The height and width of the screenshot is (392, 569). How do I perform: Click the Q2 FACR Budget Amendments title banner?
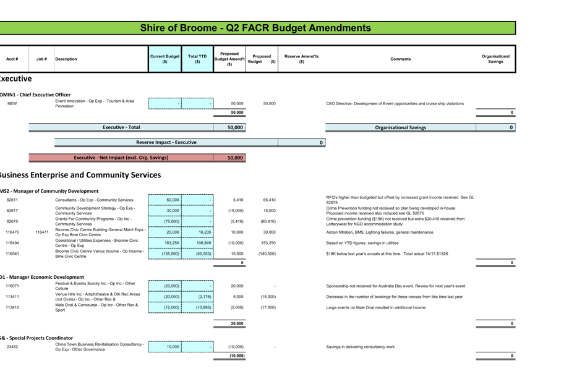click(255, 28)
